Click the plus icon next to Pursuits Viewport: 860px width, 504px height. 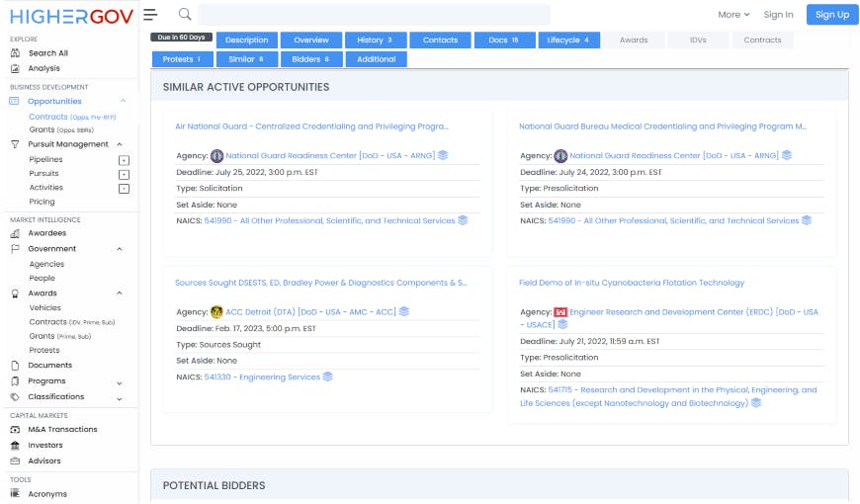tap(124, 174)
